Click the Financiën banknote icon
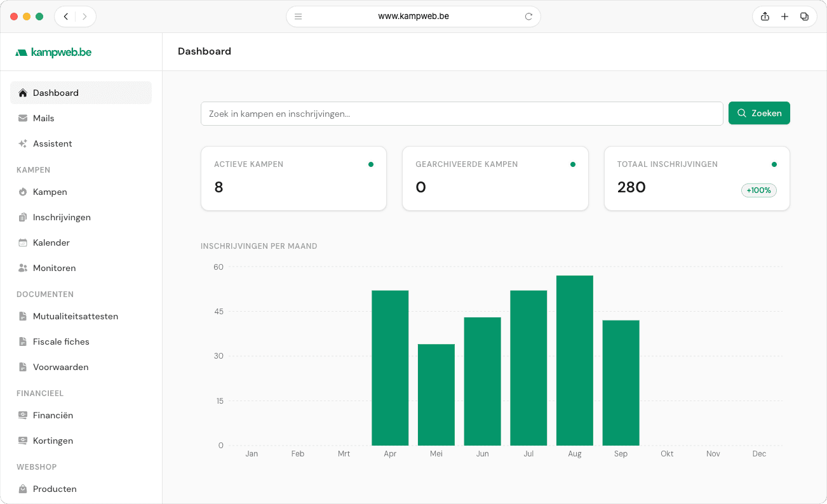 [23, 415]
